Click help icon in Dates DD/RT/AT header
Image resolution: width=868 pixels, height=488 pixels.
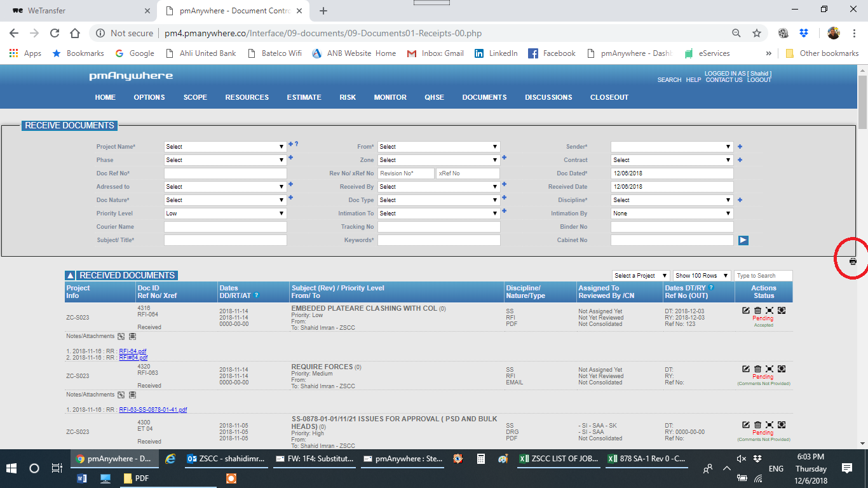[257, 295]
